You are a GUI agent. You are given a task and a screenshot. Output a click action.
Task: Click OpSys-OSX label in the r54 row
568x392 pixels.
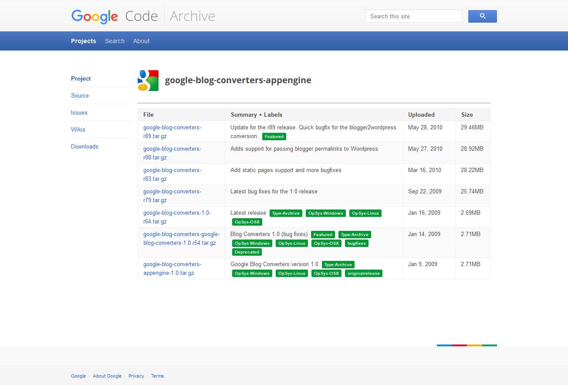coord(326,243)
